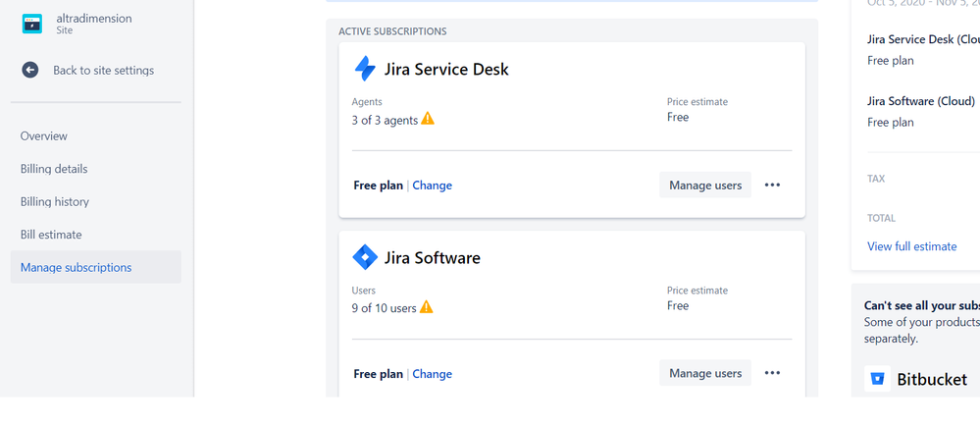
Task: Click Free price estimate for Jira Software
Action: pos(678,305)
